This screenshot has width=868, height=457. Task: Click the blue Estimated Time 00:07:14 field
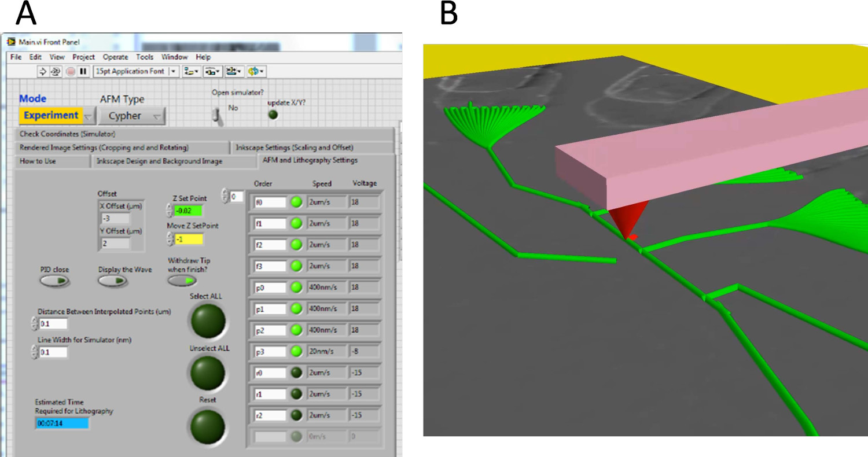(x=62, y=423)
